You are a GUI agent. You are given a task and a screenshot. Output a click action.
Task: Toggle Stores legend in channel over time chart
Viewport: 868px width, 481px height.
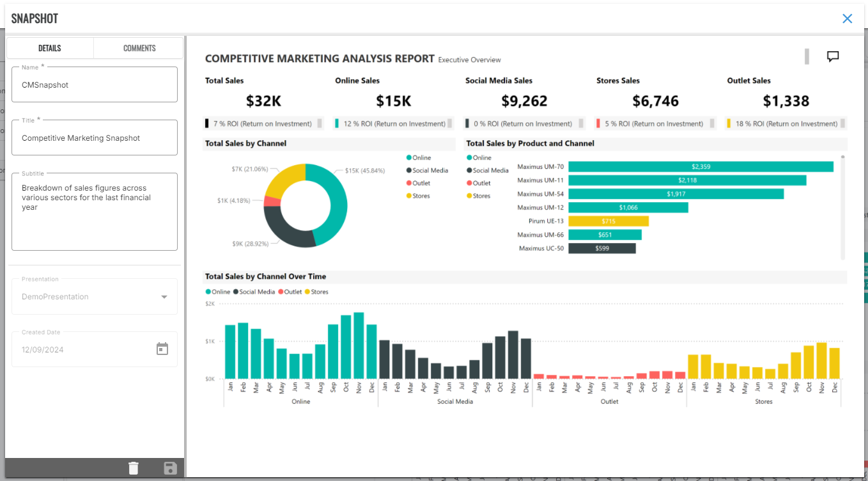pyautogui.click(x=316, y=292)
